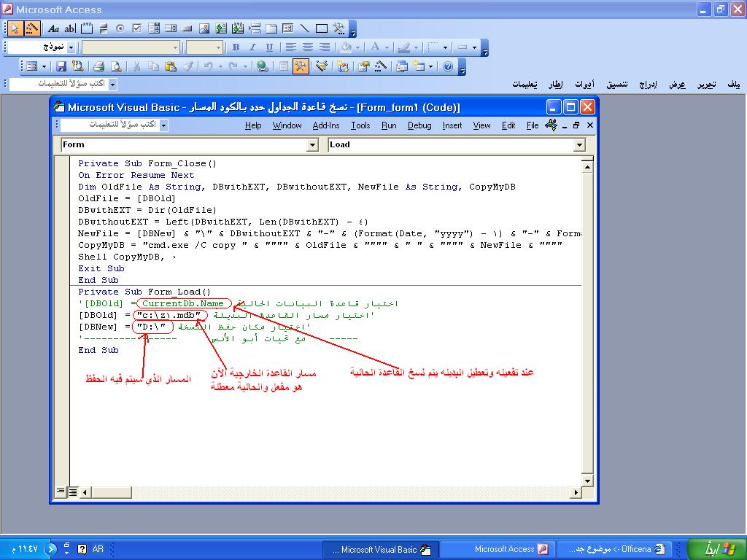Choose the Image control tool

click(x=204, y=28)
